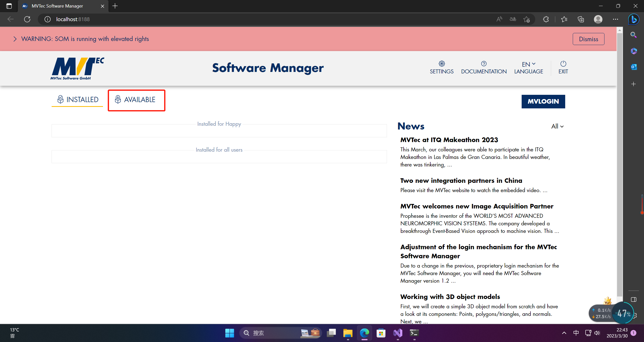The height and width of the screenshot is (342, 644).
Task: Click the MVLOGIN button
Action: 543,101
